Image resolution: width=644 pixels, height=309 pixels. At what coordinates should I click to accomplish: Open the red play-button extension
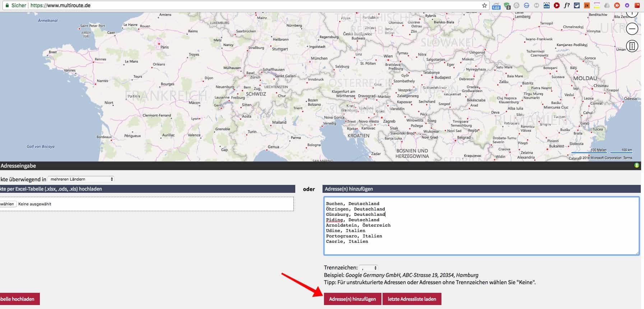click(556, 5)
